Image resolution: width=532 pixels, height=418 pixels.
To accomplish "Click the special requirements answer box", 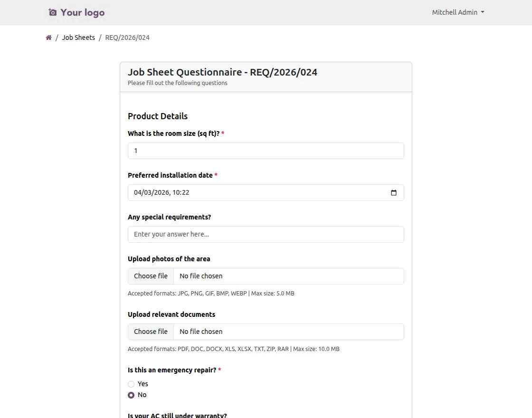I will (x=266, y=234).
